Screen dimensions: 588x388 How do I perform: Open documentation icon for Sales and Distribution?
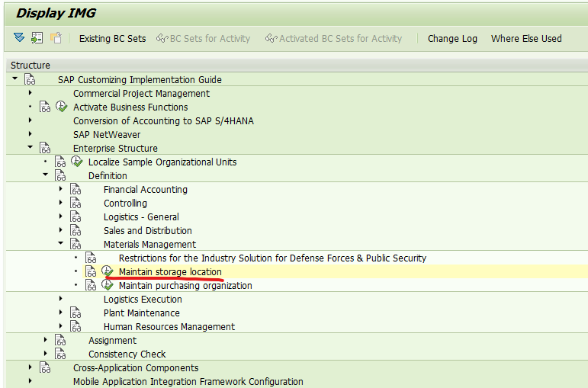(76, 230)
